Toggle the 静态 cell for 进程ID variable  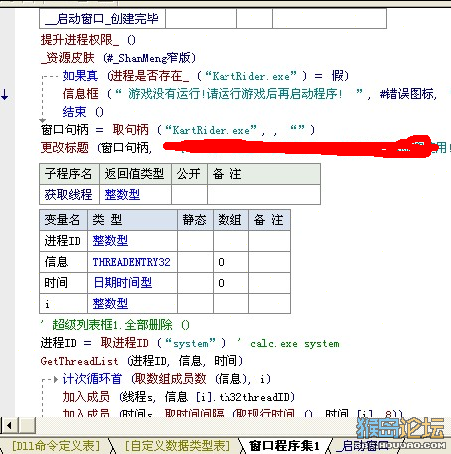coord(195,241)
